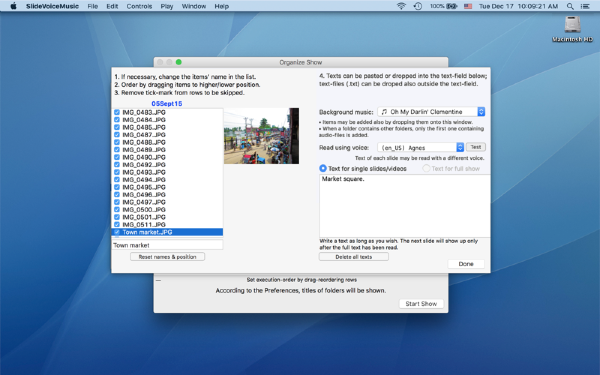Viewport: 600px width, 375px height.
Task: Open the Window menu
Action: [194, 6]
